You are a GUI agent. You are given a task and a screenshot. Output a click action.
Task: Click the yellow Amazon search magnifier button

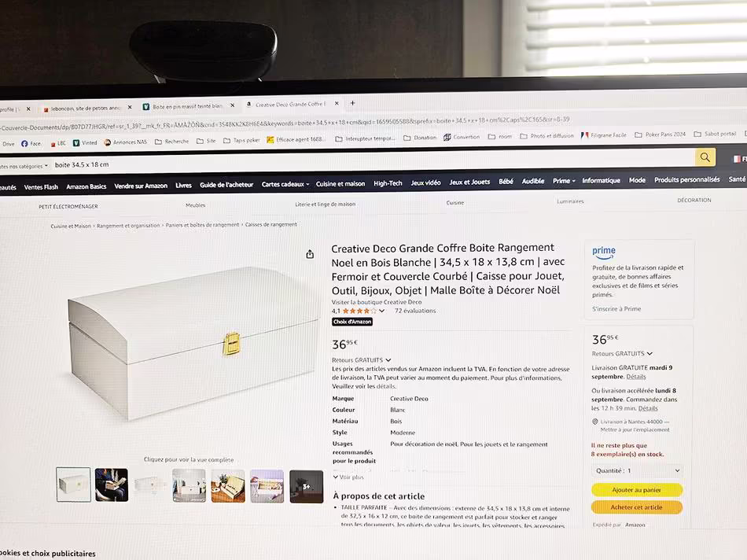705,157
